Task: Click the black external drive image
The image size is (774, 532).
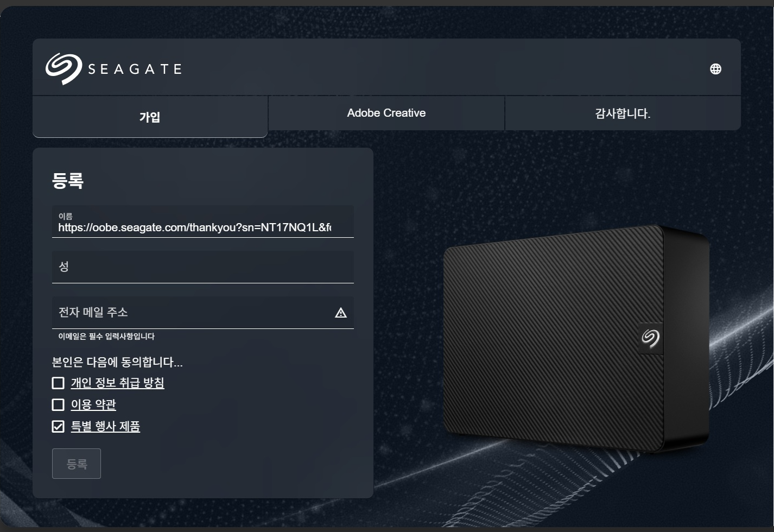Action: point(576,339)
